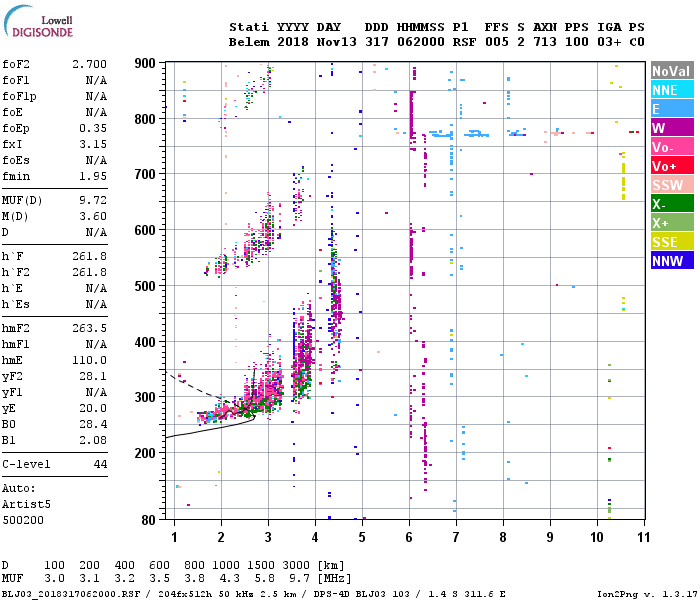The image size is (700, 600).
Task: Click the hmF2 value 263.5
Action: (x=89, y=329)
